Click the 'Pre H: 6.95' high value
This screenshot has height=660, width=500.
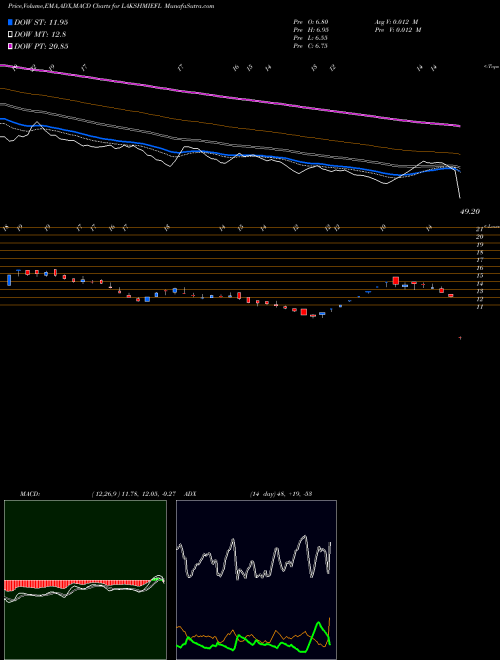click(x=311, y=30)
